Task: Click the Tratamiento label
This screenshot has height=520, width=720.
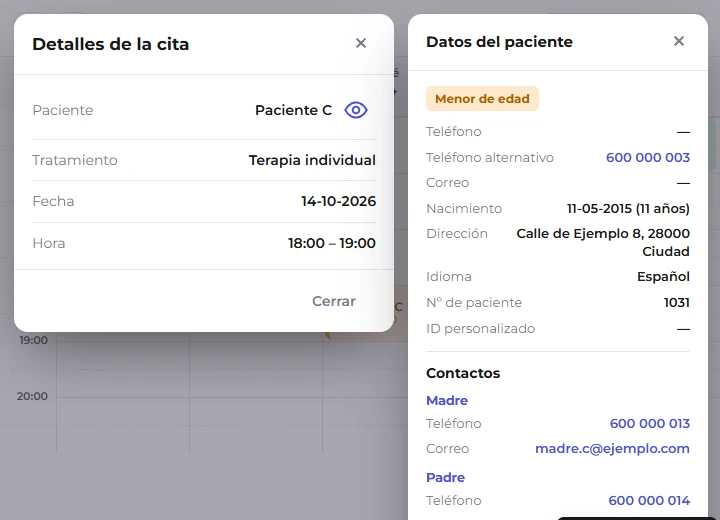Action: coord(75,160)
